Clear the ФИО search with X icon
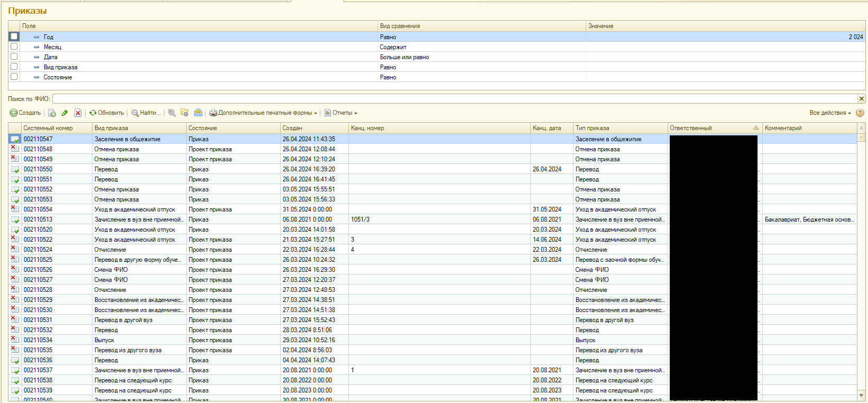Viewport: 868px width, 403px height. 862,99
